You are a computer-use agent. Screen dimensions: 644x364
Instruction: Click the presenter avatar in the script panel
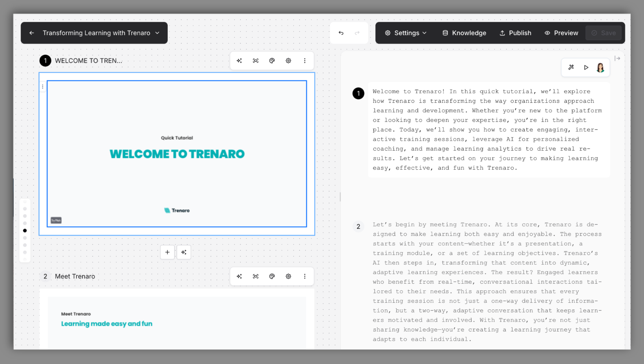coord(600,67)
